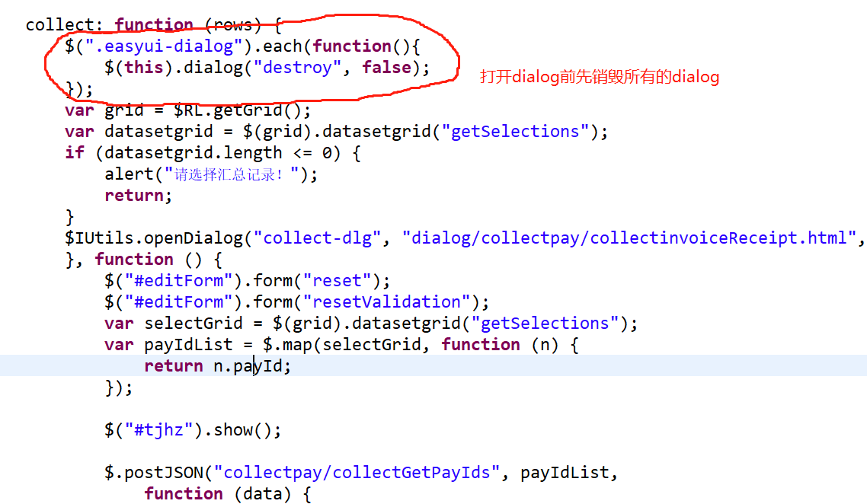
Task: Click form("reset") line for #editForm
Action: [x=247, y=281]
